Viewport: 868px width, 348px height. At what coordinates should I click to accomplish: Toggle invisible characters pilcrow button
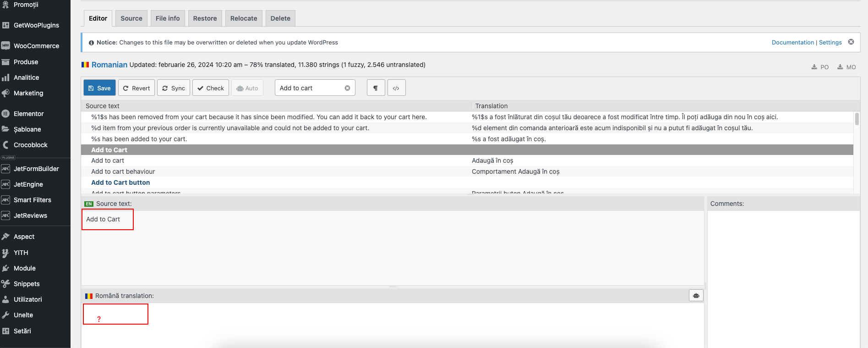coord(376,88)
